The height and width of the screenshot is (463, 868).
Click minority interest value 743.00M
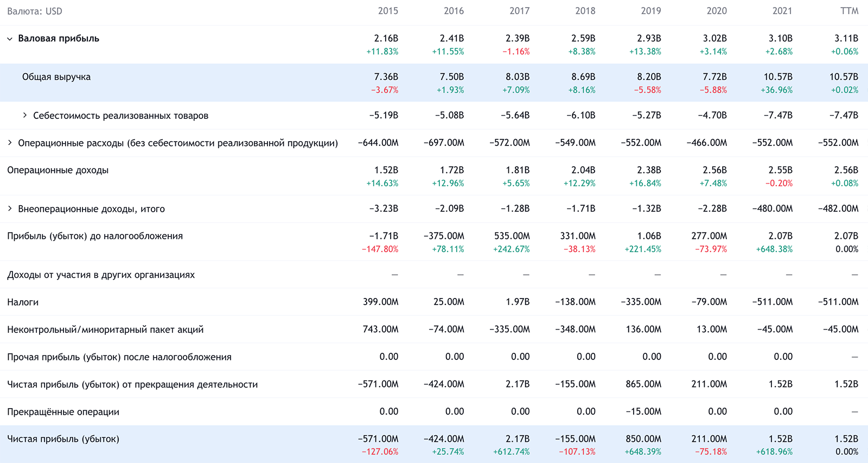tap(380, 329)
